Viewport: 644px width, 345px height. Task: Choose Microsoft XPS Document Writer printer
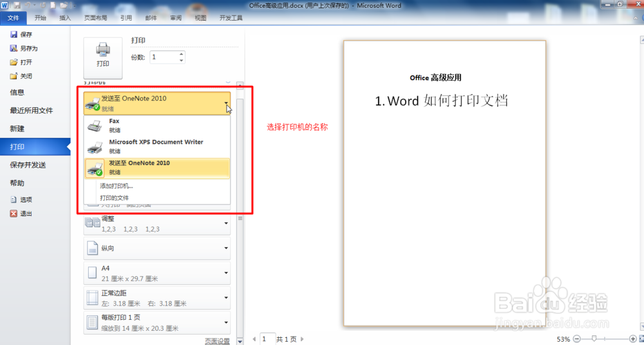tap(157, 147)
